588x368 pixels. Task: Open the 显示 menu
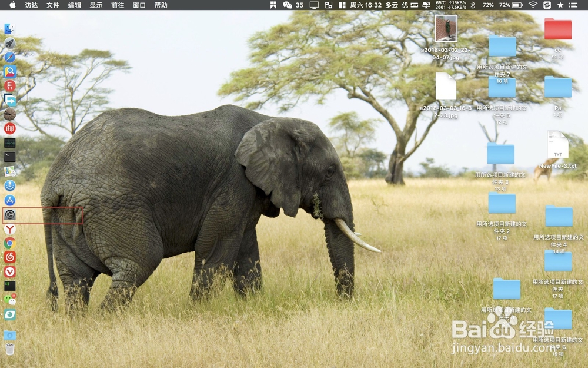point(96,5)
